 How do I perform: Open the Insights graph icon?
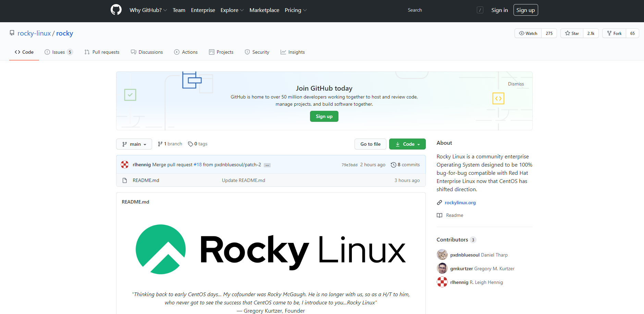283,52
